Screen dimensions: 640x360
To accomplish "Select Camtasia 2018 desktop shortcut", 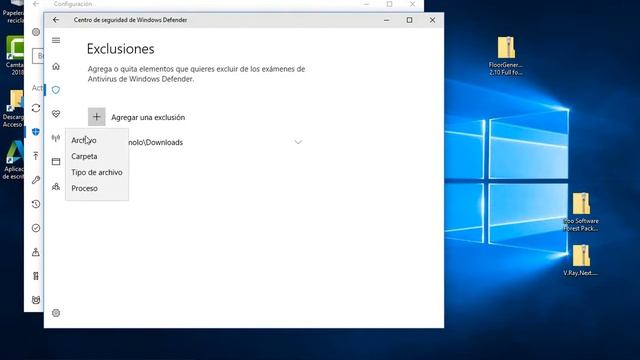I will tap(14, 56).
